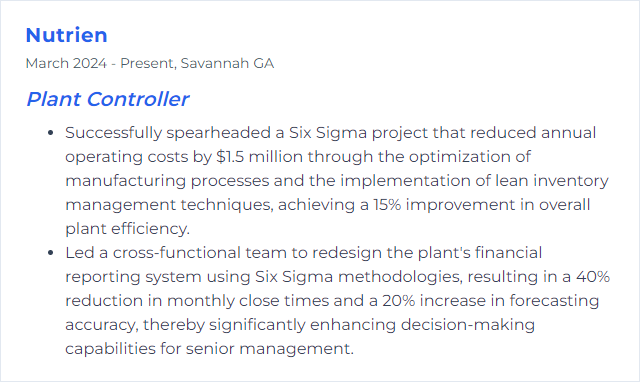This screenshot has width=640, height=382.
Task: Click the Six Sigma methodologies phrase
Action: (x=359, y=277)
